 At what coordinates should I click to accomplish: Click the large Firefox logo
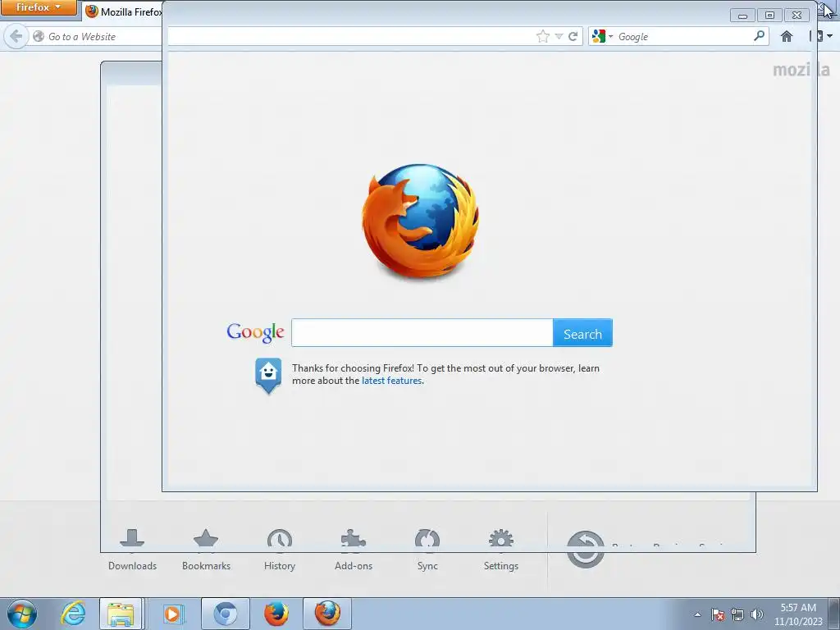click(x=421, y=221)
